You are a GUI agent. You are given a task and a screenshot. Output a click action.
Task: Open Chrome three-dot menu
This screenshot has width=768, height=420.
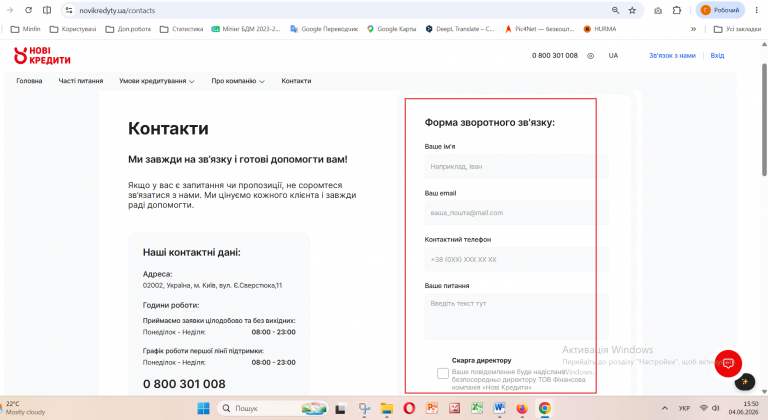click(756, 10)
